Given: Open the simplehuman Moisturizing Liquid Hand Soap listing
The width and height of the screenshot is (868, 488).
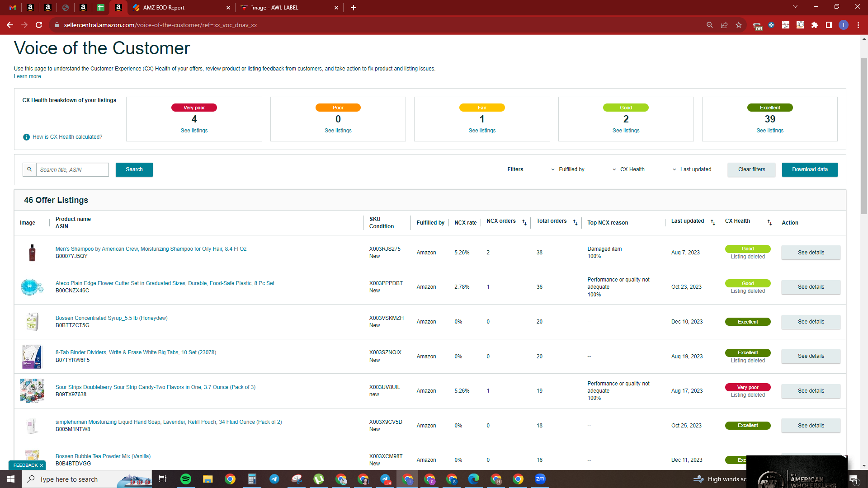Looking at the screenshot, I should click(x=169, y=422).
